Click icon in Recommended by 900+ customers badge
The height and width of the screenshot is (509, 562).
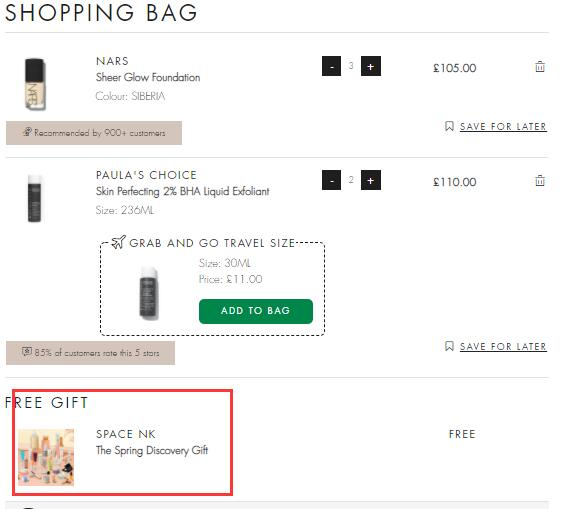pyautogui.click(x=27, y=132)
